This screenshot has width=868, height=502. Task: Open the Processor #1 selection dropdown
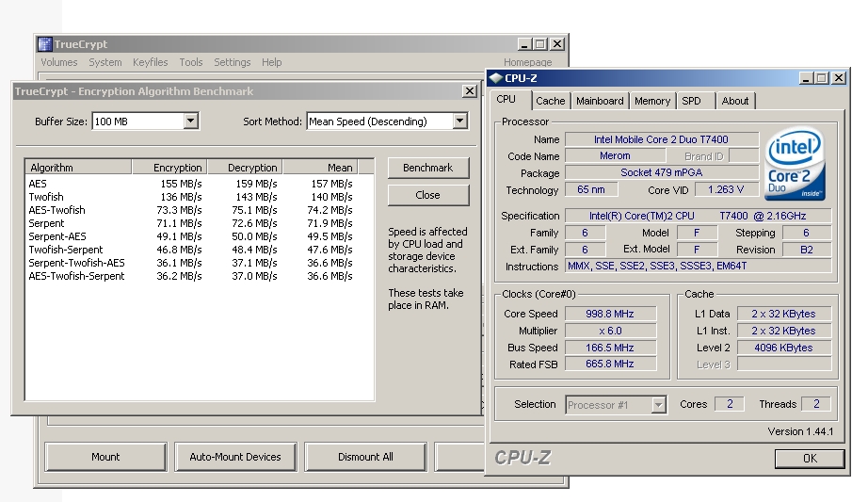(x=658, y=405)
